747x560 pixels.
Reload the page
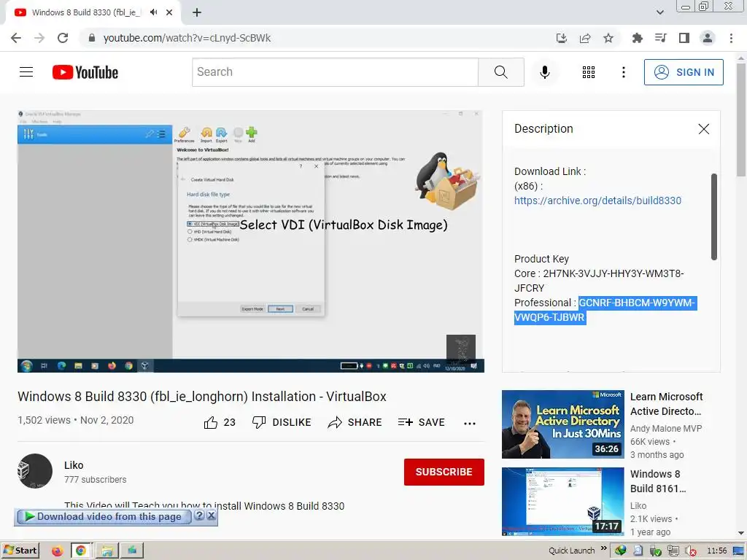click(63, 38)
